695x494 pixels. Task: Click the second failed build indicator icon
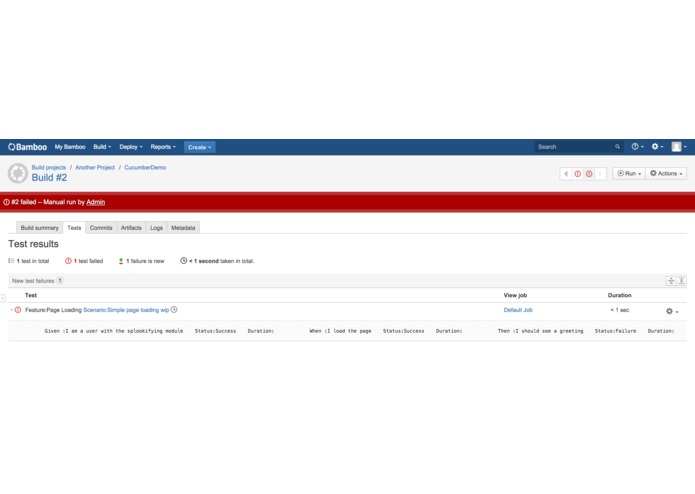coord(589,174)
